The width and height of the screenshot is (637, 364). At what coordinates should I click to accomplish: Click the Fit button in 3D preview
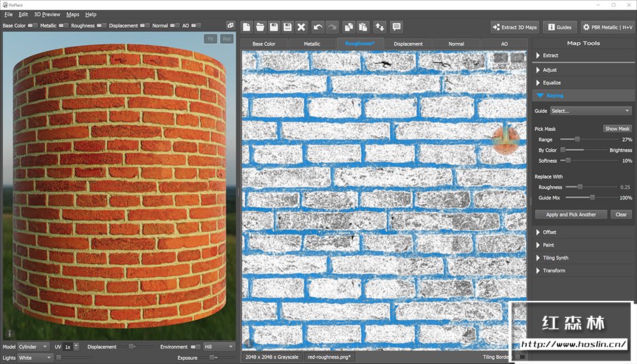coord(211,39)
